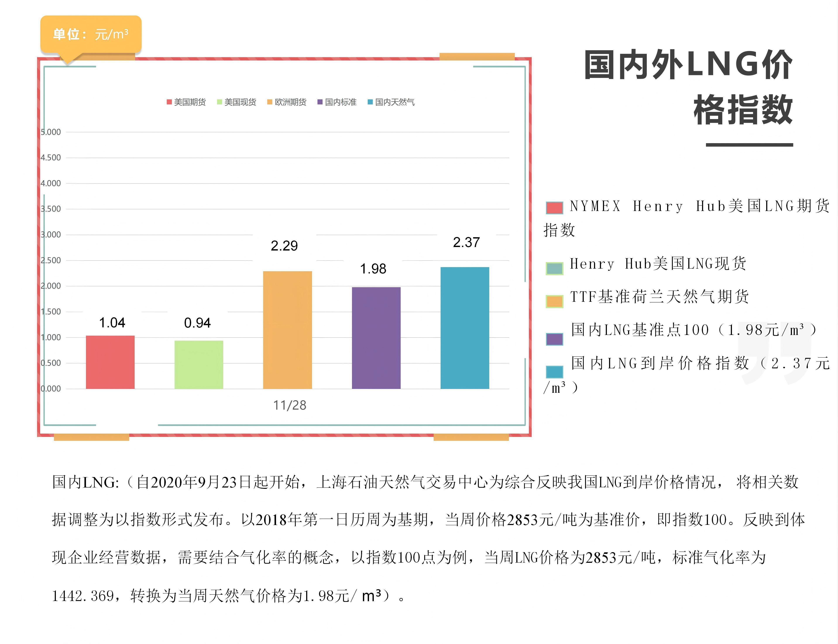Click the 0.94 data label

pos(197,323)
